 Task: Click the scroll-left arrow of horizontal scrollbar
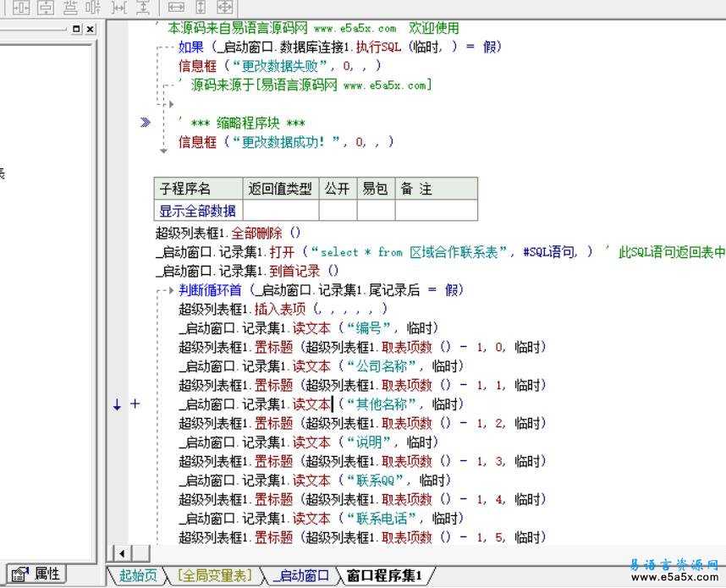(x=122, y=553)
